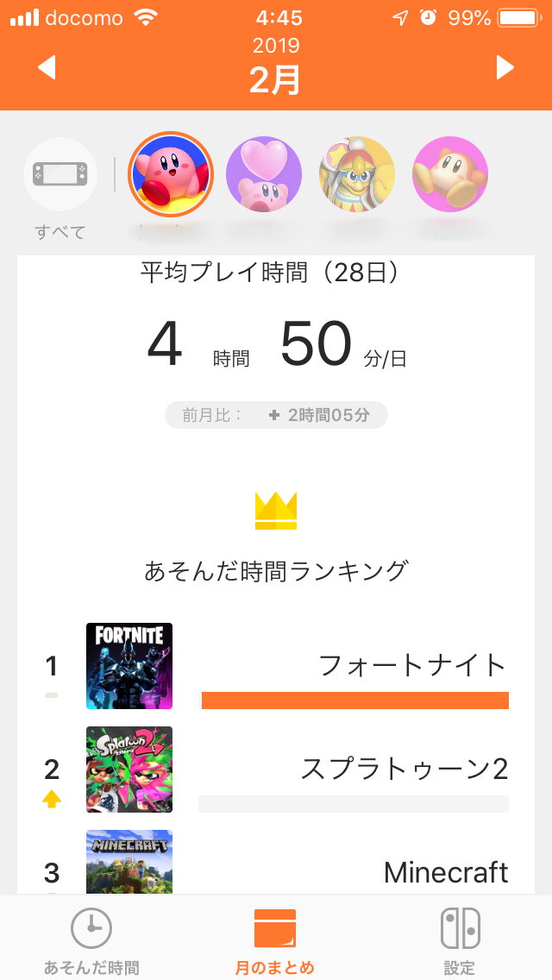552x980 pixels.
Task: Choose the King Dedede user avatar
Action: point(357,174)
